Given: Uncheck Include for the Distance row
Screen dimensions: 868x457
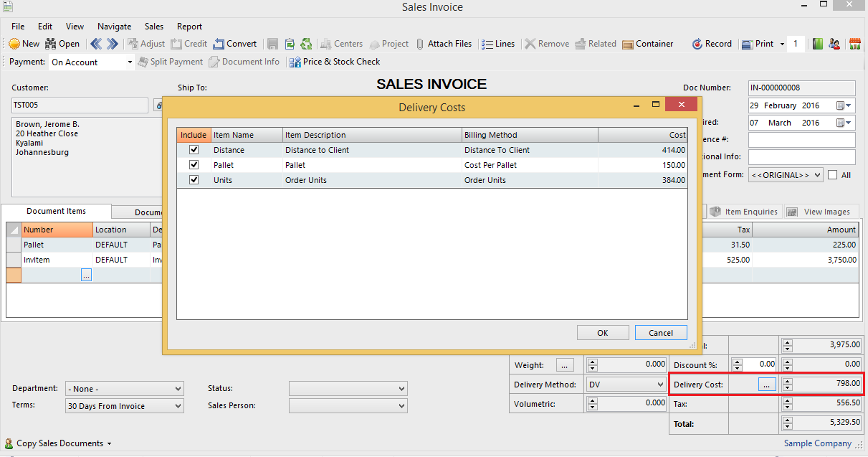Looking at the screenshot, I should point(194,150).
